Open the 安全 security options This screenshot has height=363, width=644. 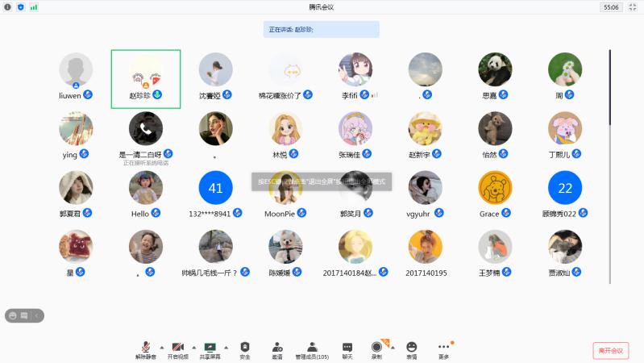[245, 348]
